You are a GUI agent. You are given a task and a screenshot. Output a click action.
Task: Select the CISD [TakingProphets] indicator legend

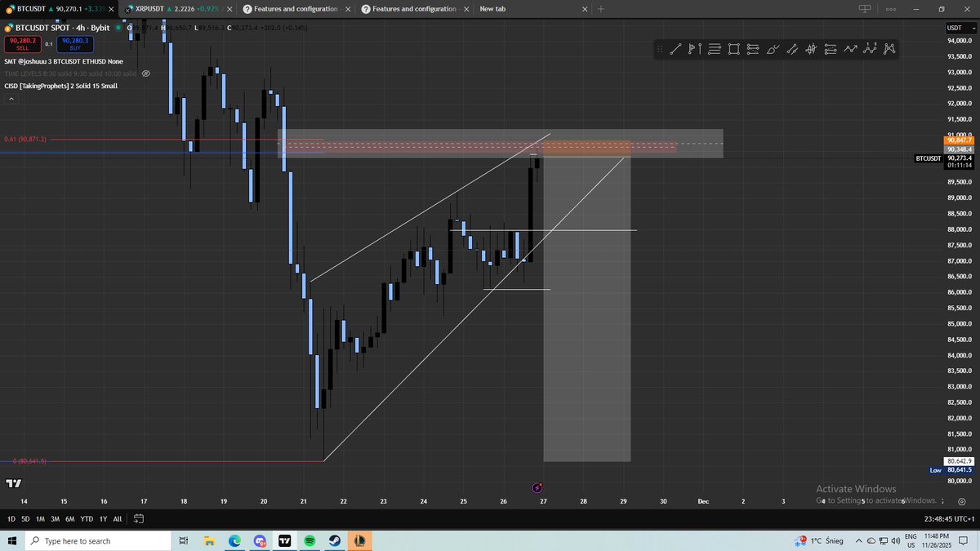click(60, 85)
